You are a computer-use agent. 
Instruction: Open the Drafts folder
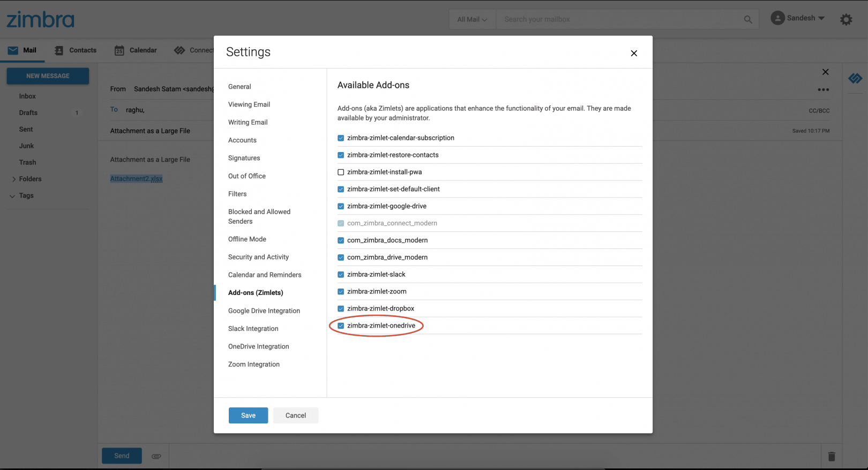coord(28,113)
